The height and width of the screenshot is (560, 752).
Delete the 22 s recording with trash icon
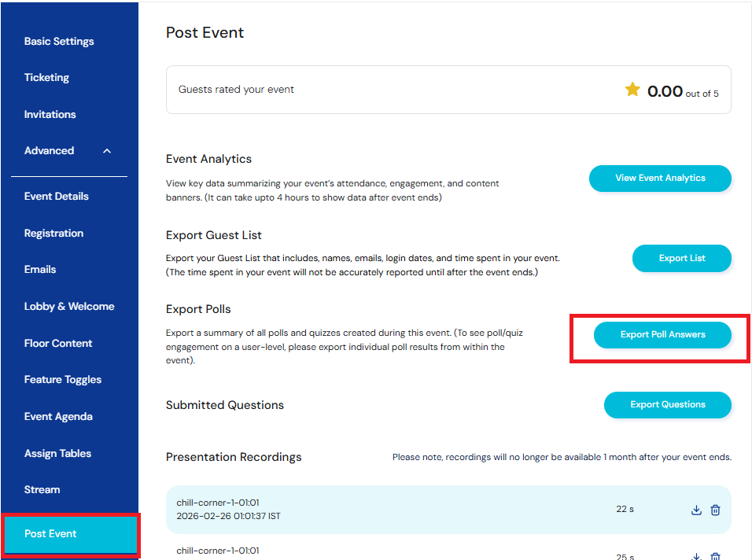(x=715, y=510)
